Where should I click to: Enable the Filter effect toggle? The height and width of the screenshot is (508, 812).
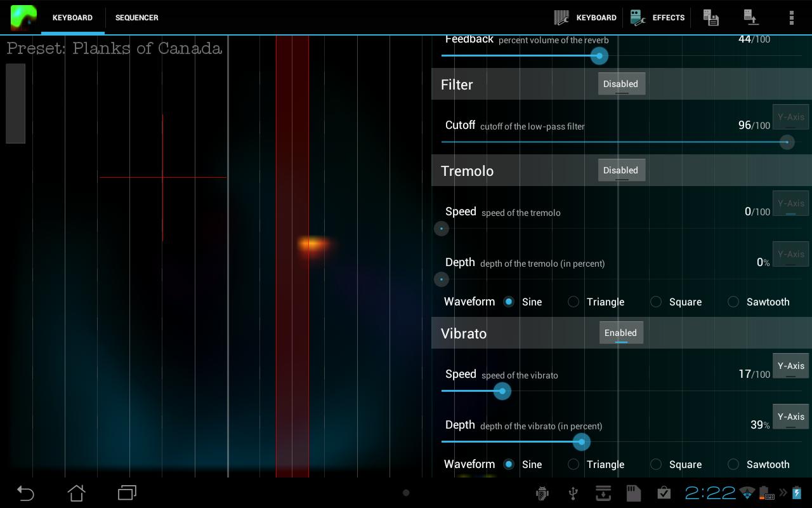622,84
